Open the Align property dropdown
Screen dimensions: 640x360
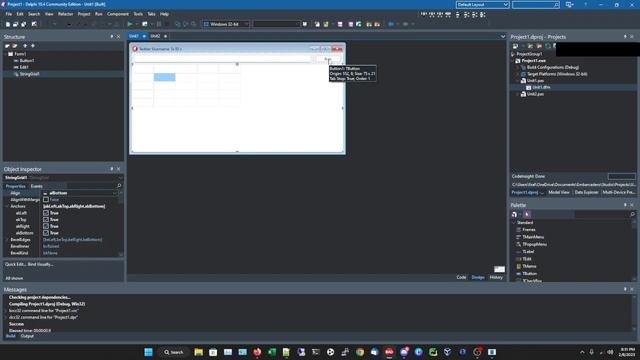(115, 193)
